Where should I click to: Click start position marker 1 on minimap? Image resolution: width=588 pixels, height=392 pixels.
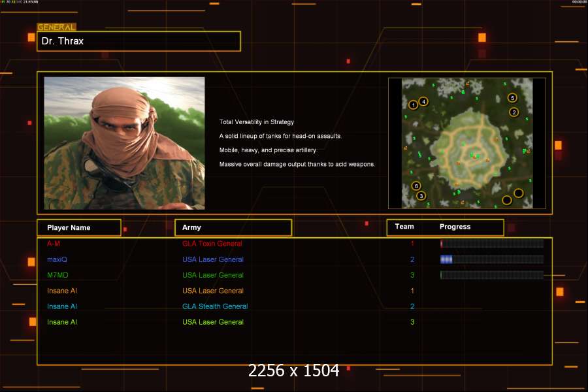click(x=414, y=105)
